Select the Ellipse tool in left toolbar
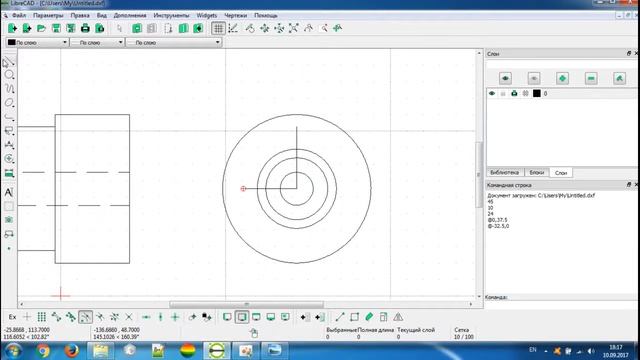The width and height of the screenshot is (640, 360). point(9,103)
